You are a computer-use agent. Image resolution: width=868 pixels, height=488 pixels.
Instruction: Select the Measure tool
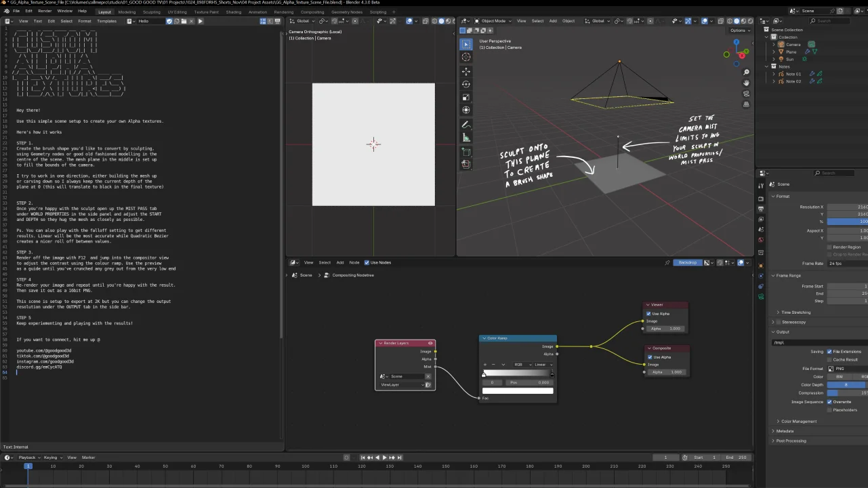[466, 138]
